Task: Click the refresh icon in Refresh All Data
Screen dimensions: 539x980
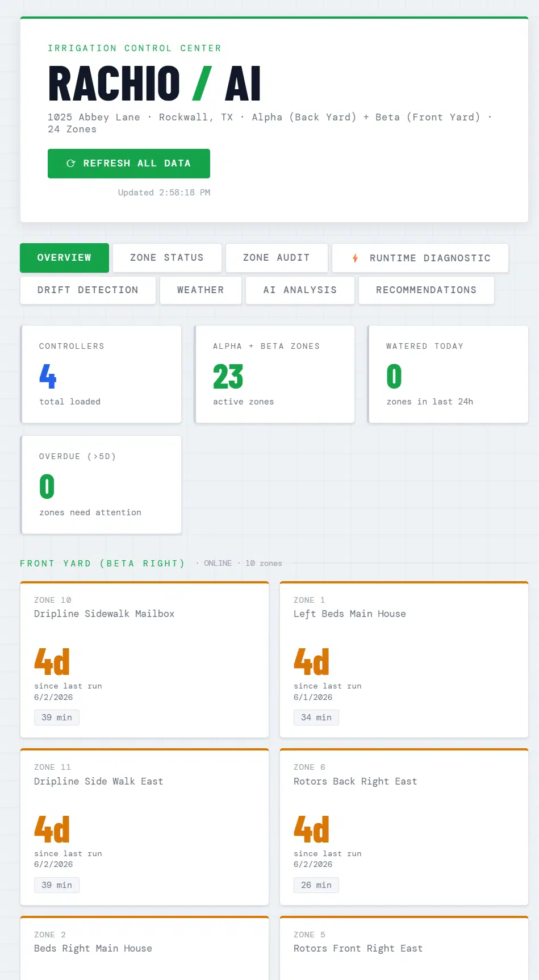Action: pos(71,164)
